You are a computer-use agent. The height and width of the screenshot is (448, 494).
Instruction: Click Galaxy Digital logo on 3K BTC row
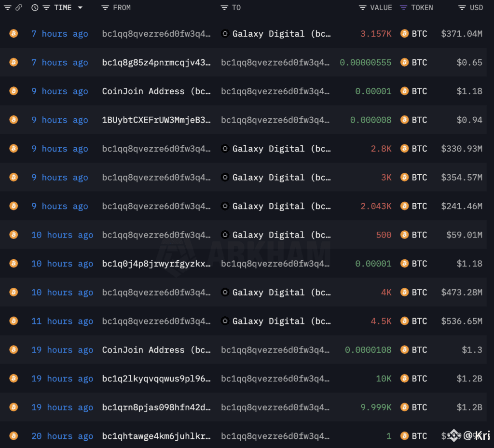pos(225,177)
